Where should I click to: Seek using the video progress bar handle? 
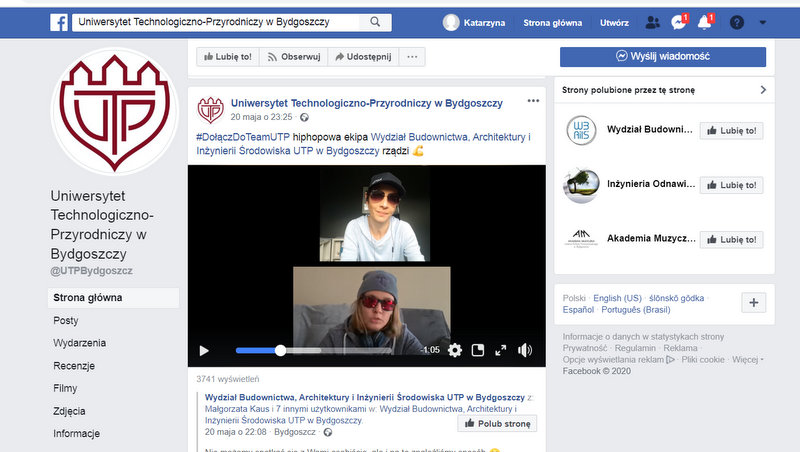[x=280, y=350]
